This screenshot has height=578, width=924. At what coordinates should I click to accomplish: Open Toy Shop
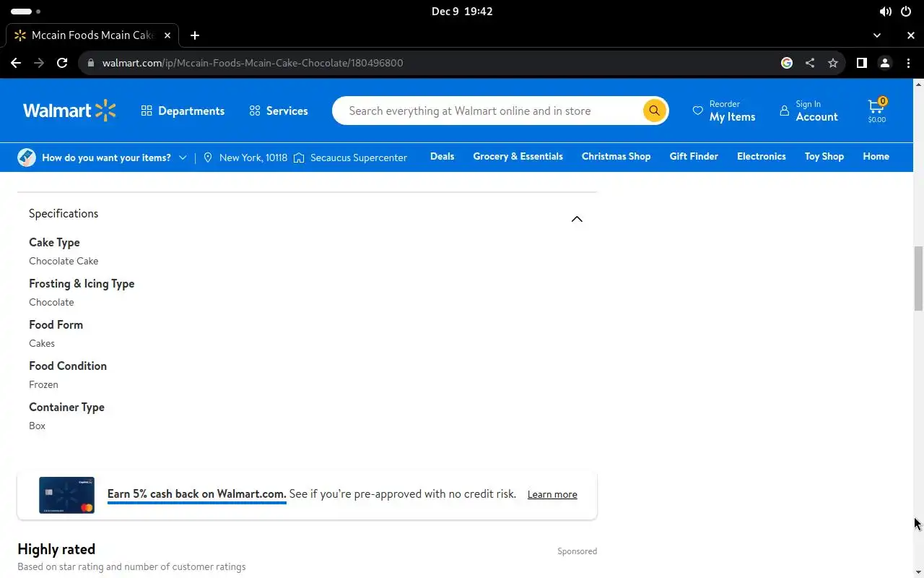click(x=824, y=156)
